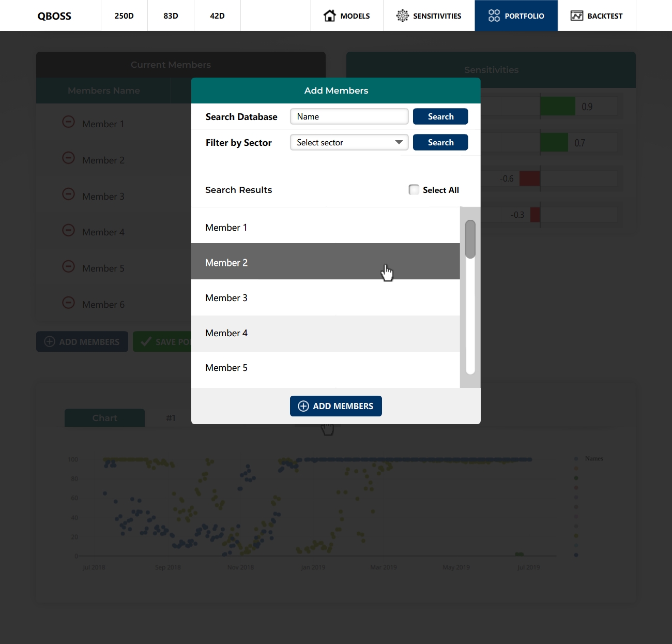Screen dimensions: 672x644
Task: Select the #1 tab next to Chart
Action: tap(171, 418)
